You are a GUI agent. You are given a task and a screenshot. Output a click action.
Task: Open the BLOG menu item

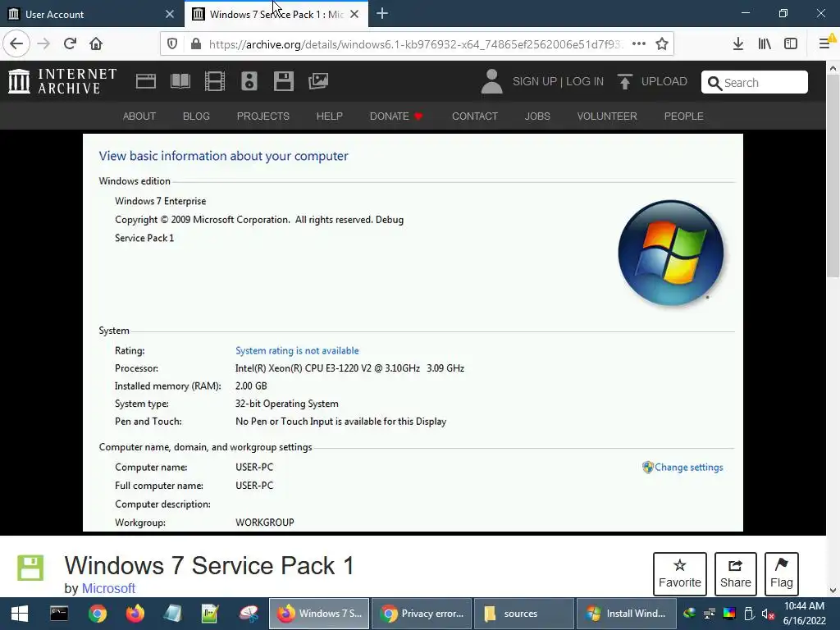[196, 116]
